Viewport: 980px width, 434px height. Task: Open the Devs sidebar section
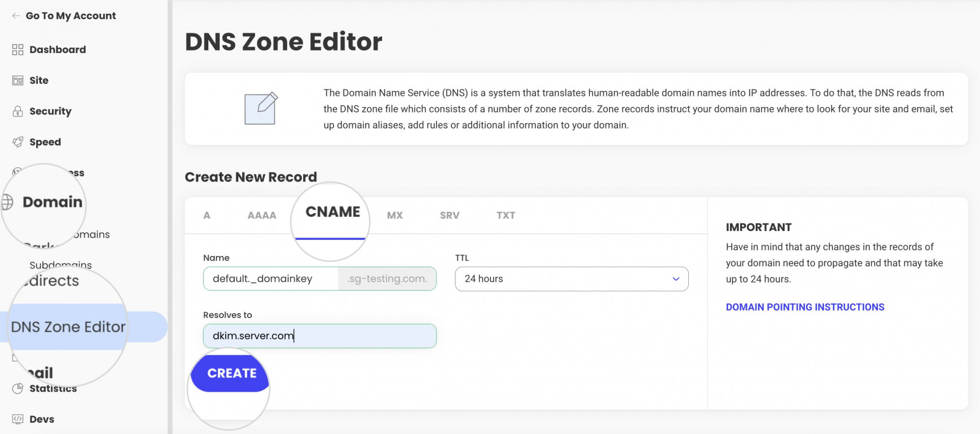click(x=42, y=419)
